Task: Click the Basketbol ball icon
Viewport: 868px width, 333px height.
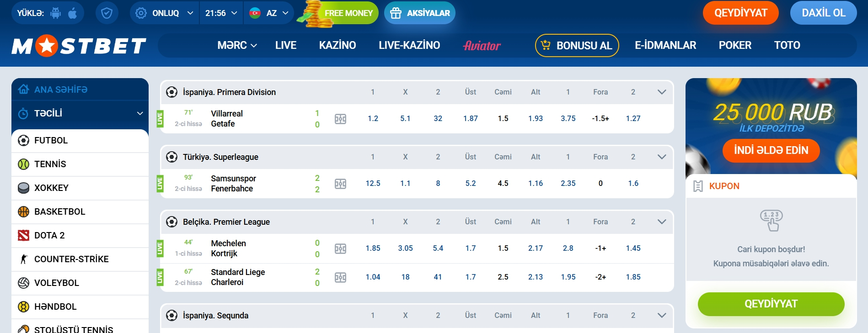Action: point(23,211)
